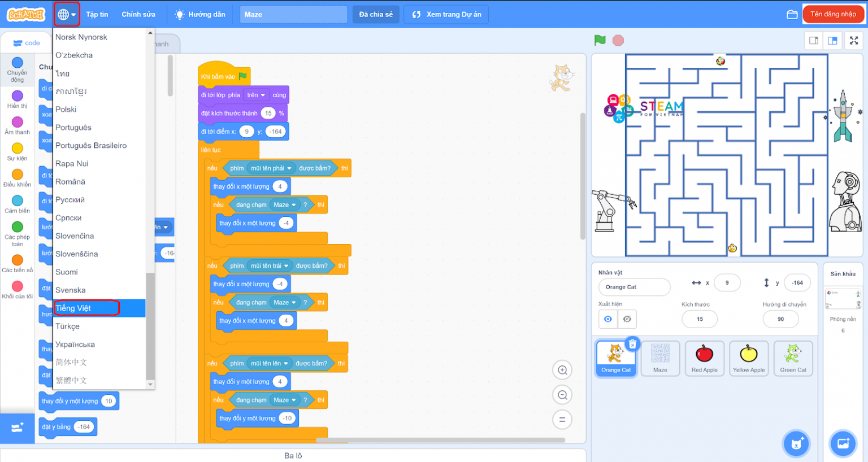Viewport: 868px width, 462px height.
Task: Show sprite using the eye icon
Action: coord(608,319)
